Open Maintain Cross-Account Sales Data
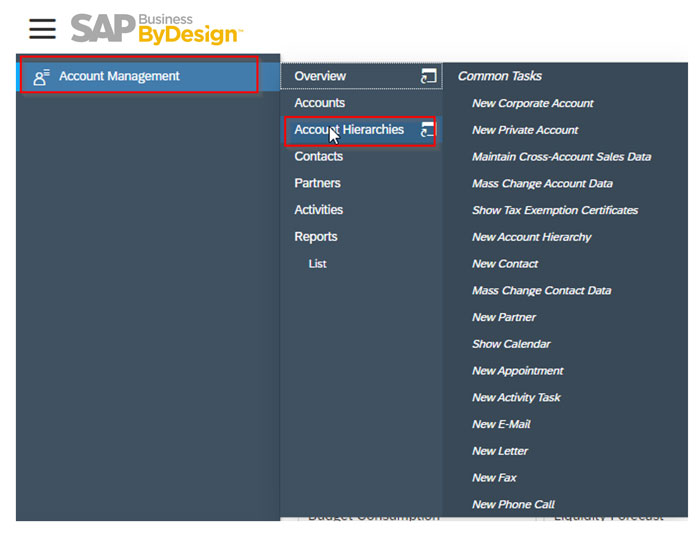 click(x=561, y=157)
